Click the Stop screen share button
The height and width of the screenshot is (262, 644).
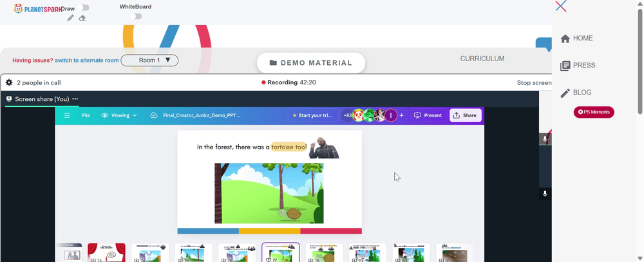(534, 82)
